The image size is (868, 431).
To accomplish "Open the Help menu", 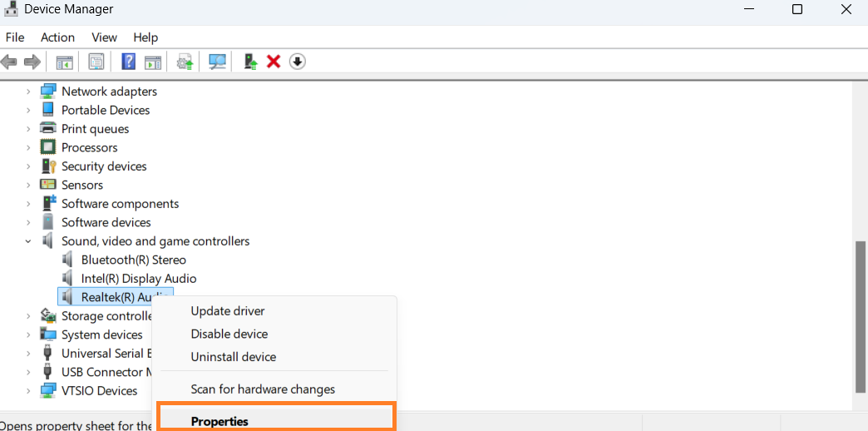I will point(145,37).
